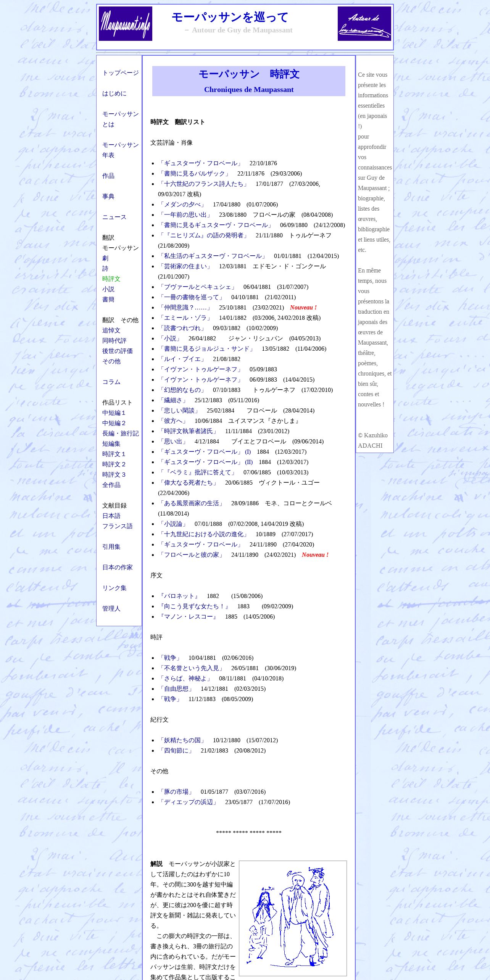
Task: Open 日本の作家 in the sidebar
Action: pyautogui.click(x=118, y=567)
